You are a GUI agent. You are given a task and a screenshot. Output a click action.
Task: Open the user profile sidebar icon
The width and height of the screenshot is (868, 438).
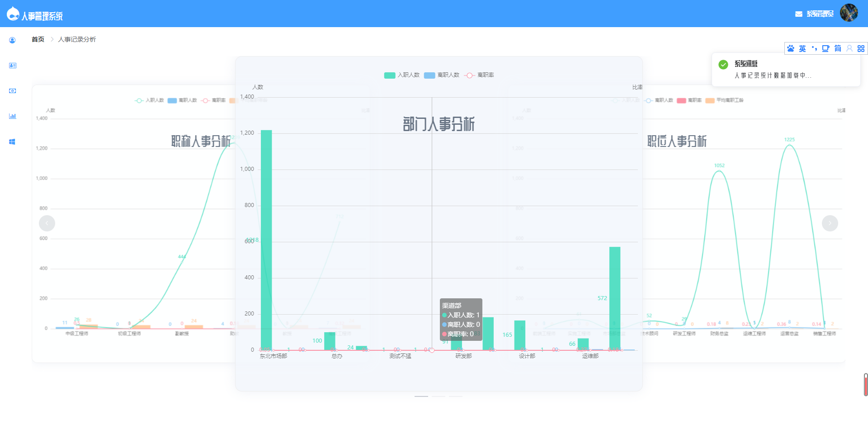pyautogui.click(x=12, y=40)
